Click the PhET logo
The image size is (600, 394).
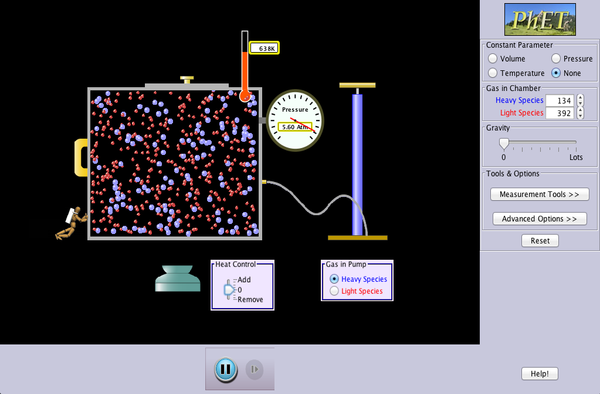[540, 19]
